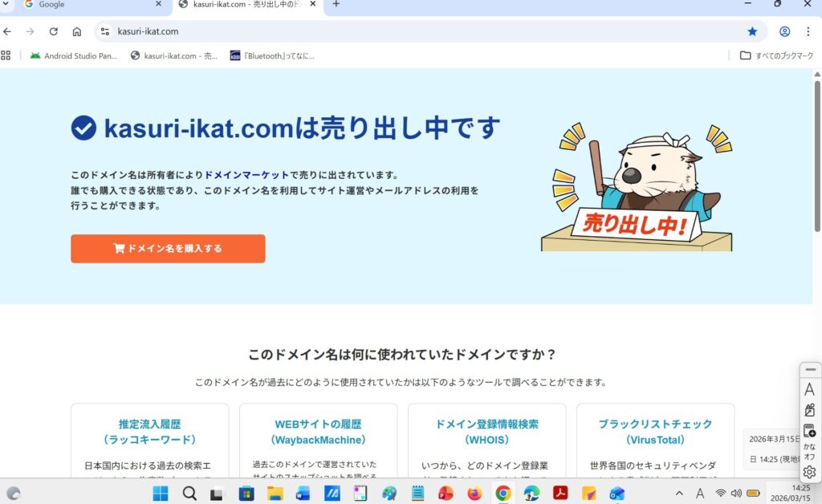The width and height of the screenshot is (822, 504).
Task: Open IME settings with the gear icon
Action: click(810, 473)
